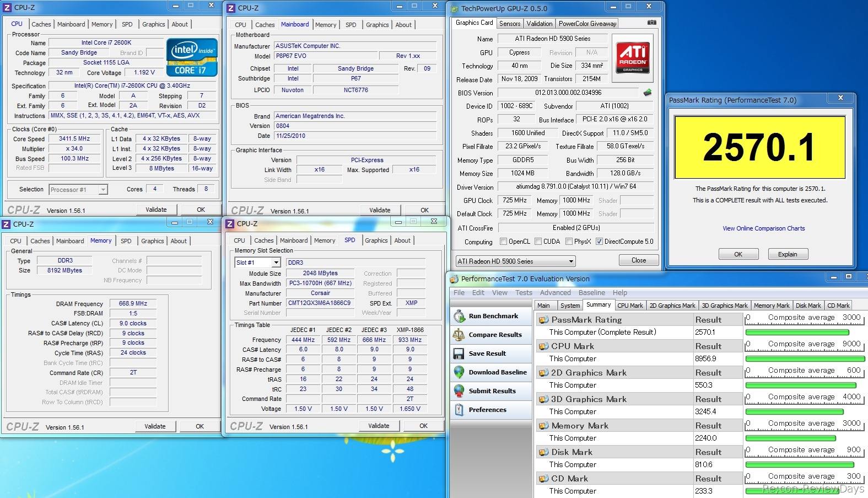Click the GPU-Z screenshot camera icon

[651, 23]
